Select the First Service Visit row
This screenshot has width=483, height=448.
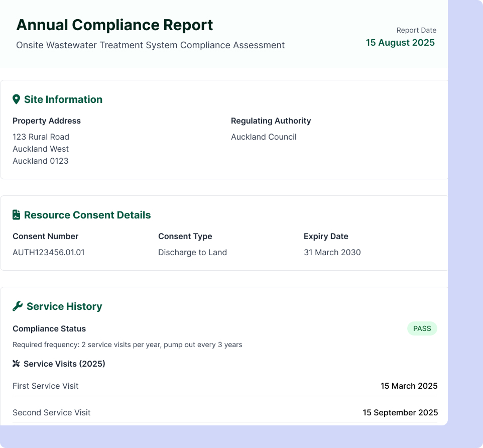click(46, 386)
